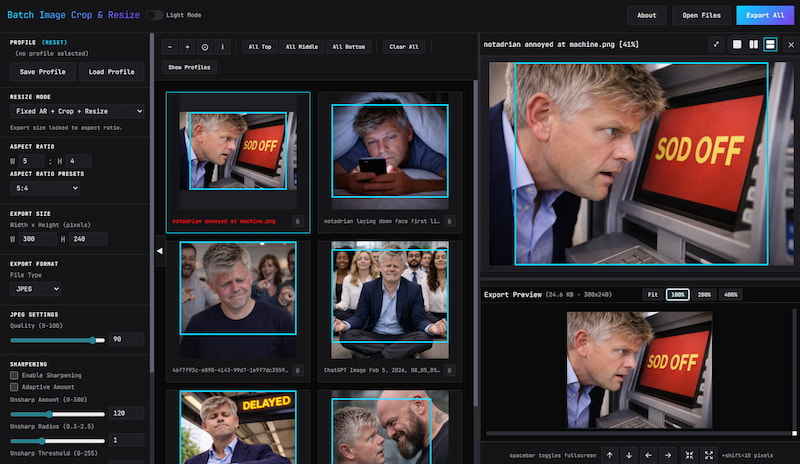Select the single-pane layout icon
Viewport: 800px width, 464px height.
point(737,44)
